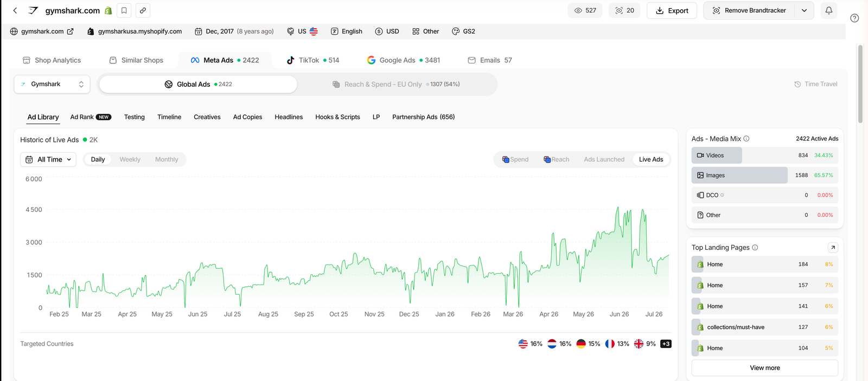868x381 pixels.
Task: Click the Netherlands flag 16% country
Action: click(559, 344)
